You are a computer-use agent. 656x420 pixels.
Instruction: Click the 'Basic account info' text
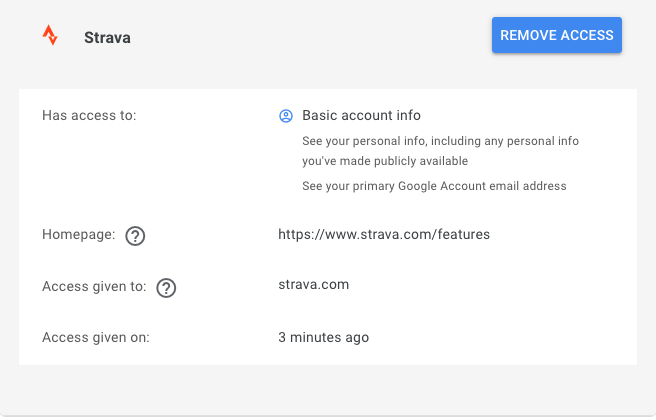click(361, 115)
